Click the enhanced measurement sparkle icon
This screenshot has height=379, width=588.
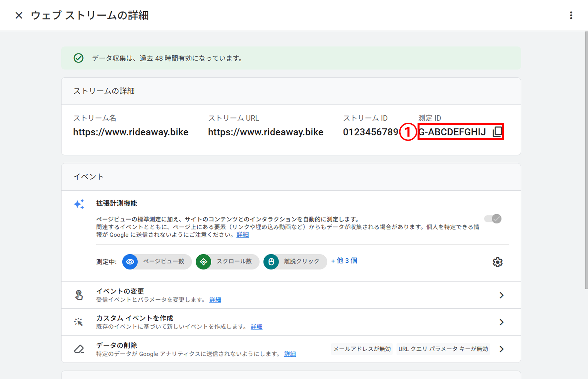pos(79,204)
